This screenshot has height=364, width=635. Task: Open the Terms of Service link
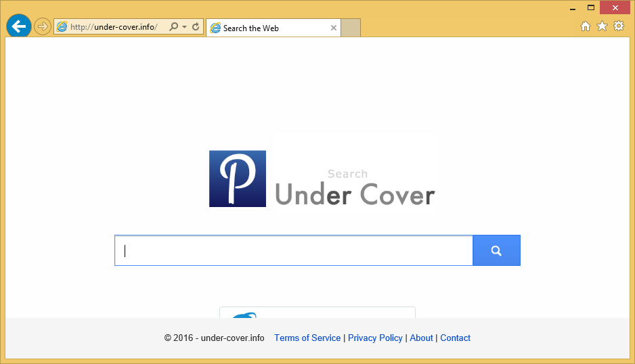tap(307, 338)
